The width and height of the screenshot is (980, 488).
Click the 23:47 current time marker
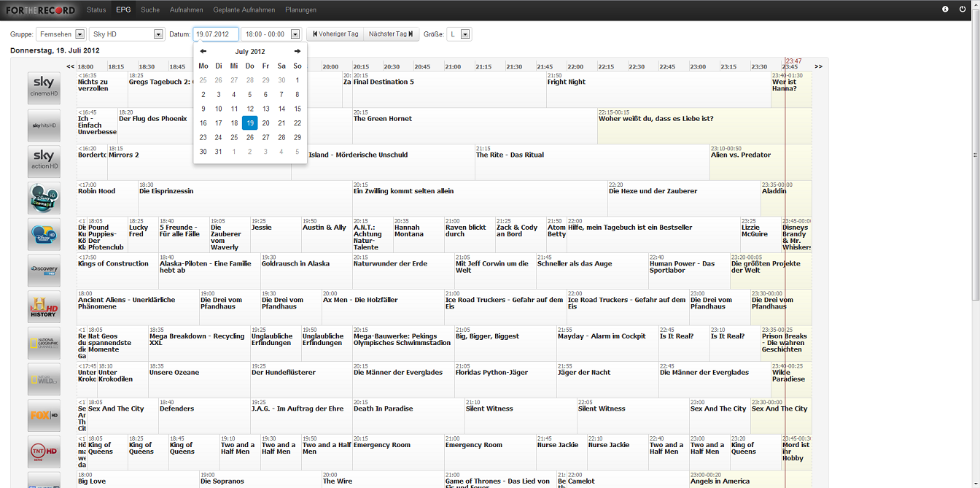point(793,61)
